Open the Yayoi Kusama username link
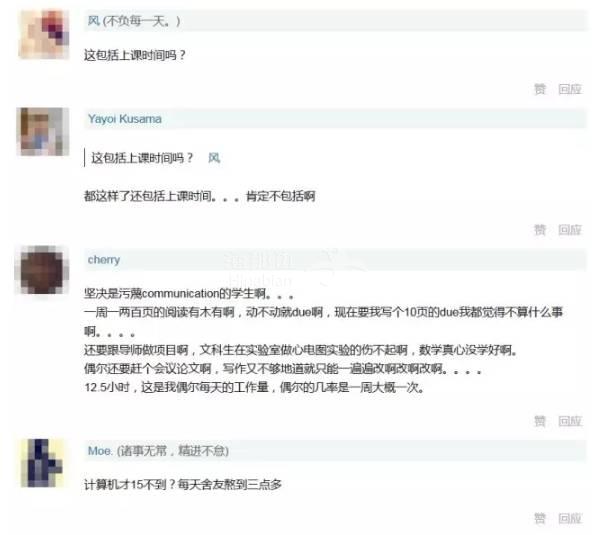Screen dimensions: 595x535 (x=124, y=119)
